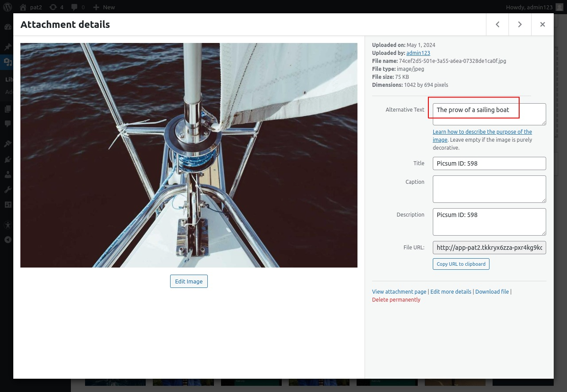Screen dimensions: 567x392
Task: Open the comments bubble in admin bar
Action: 78,7
